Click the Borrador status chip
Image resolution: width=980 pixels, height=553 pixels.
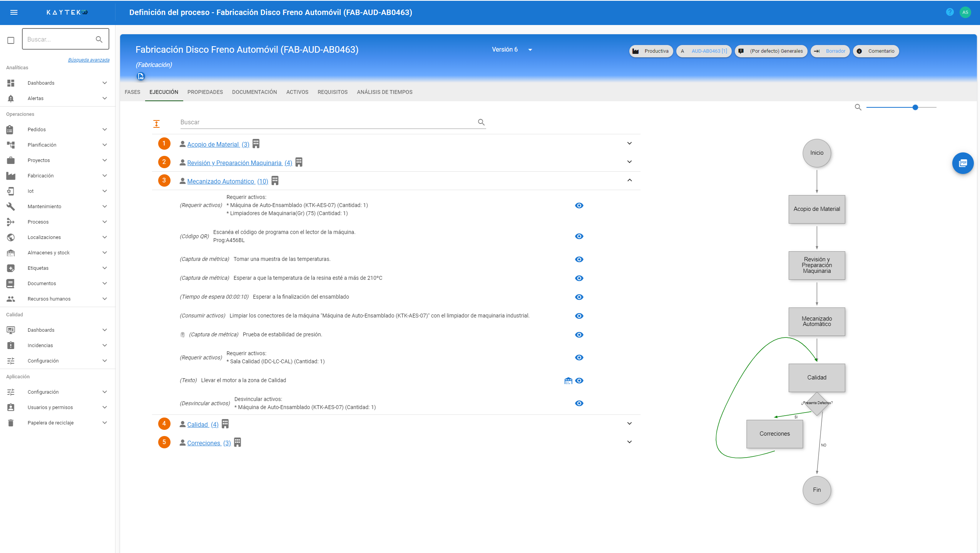[x=830, y=51]
